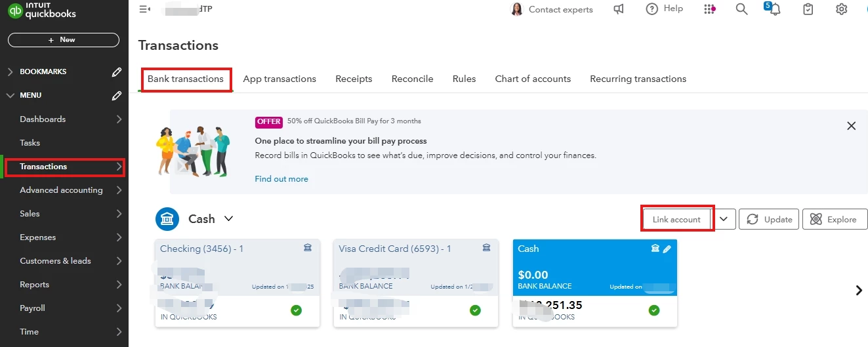Click the Explore button
868x347 pixels.
(x=835, y=219)
